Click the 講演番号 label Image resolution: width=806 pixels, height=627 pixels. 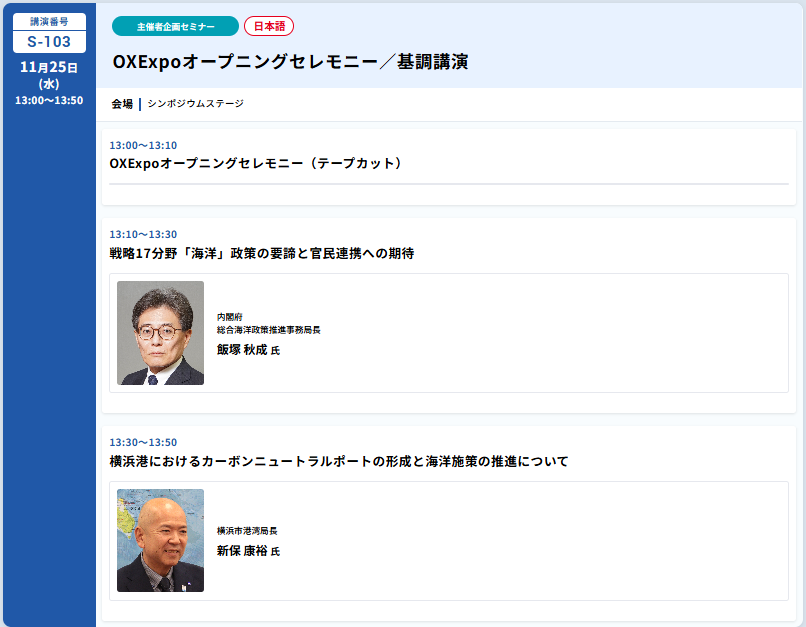pyautogui.click(x=49, y=22)
